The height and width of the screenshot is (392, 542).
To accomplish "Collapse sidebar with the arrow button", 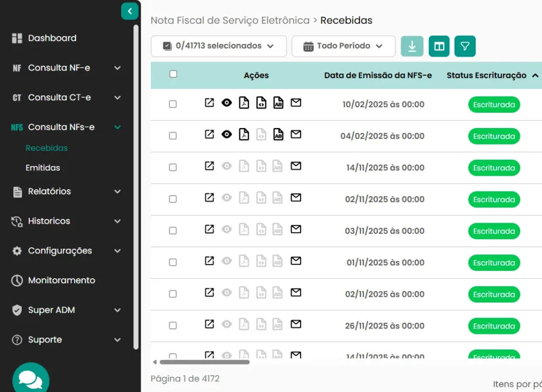I will (130, 11).
